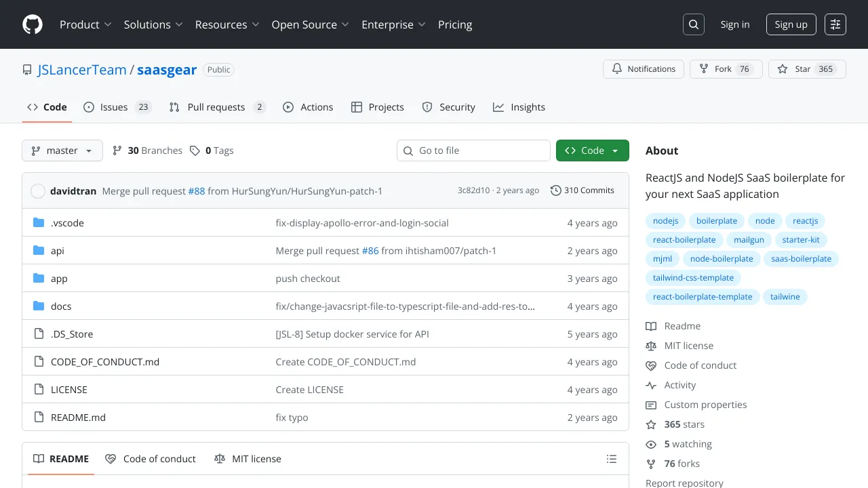Fork the repository using Fork button
This screenshot has height=488, width=868.
pos(726,69)
